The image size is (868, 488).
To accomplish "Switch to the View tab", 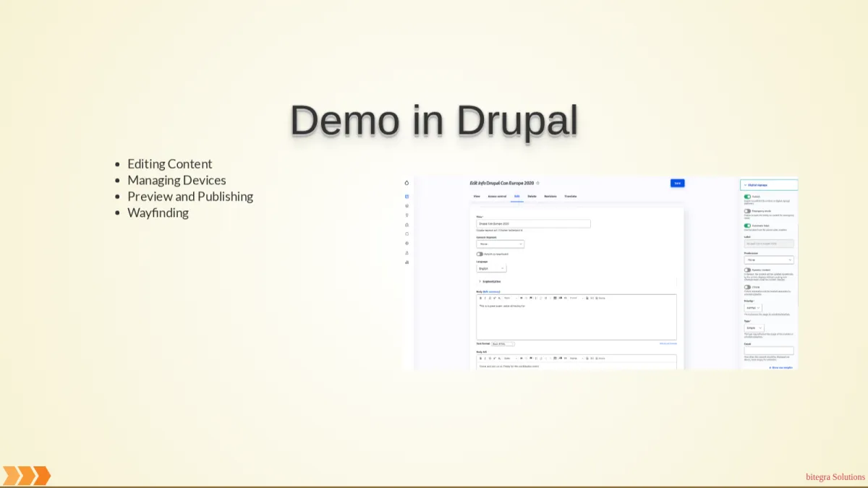I will (477, 196).
